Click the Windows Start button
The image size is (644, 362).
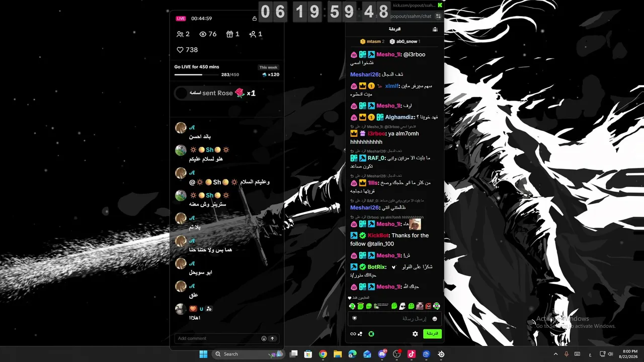point(203,354)
